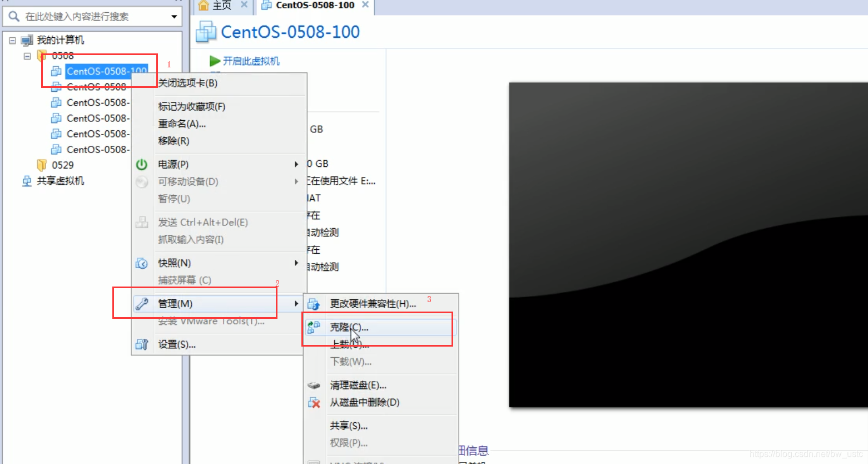Select CentOS-0508-100 in the library tree
Image resolution: width=868 pixels, height=464 pixels.
pos(107,71)
